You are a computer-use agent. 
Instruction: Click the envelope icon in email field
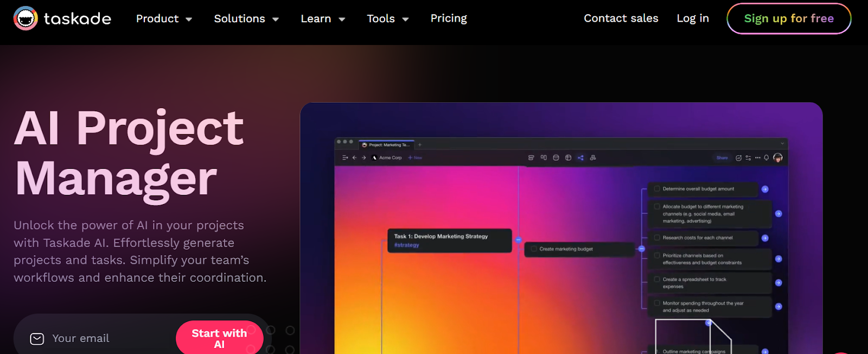tap(37, 339)
